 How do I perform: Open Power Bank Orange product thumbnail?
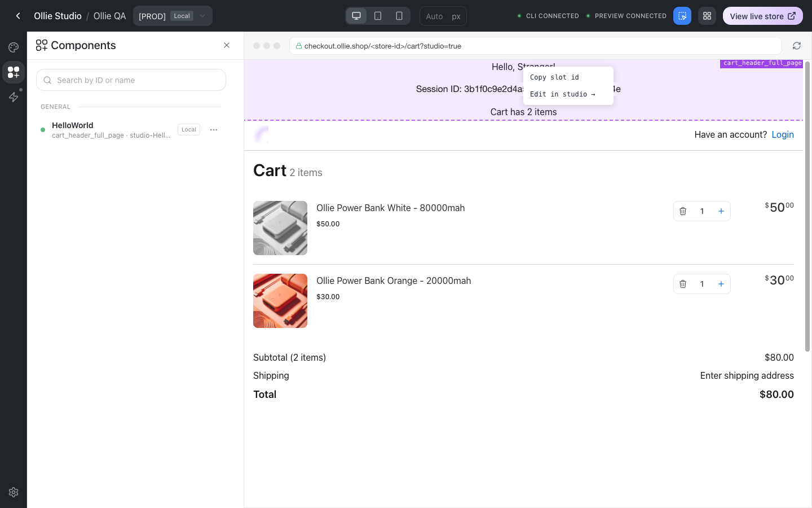coord(280,301)
